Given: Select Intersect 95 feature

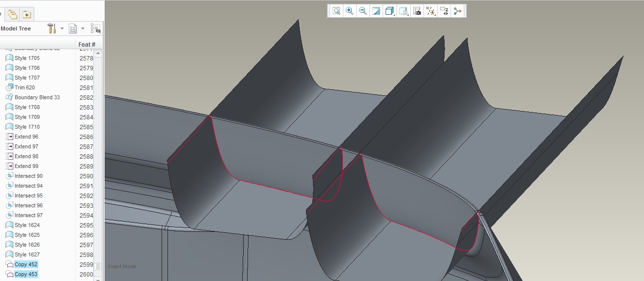Looking at the screenshot, I should (x=28, y=196).
